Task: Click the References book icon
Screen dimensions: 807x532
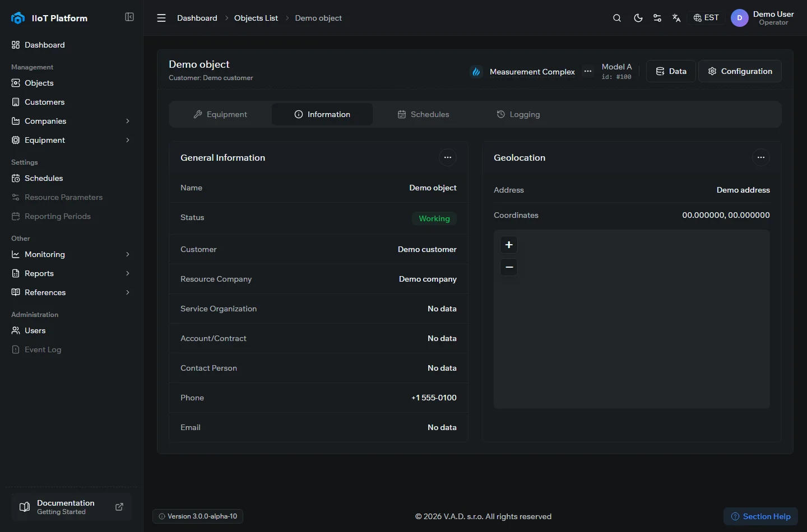Action: pos(16,292)
